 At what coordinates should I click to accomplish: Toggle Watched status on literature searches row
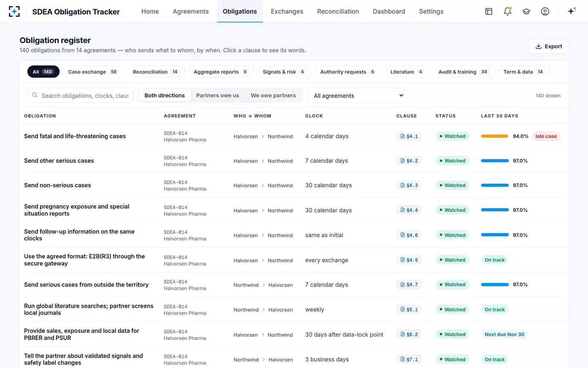click(x=452, y=310)
